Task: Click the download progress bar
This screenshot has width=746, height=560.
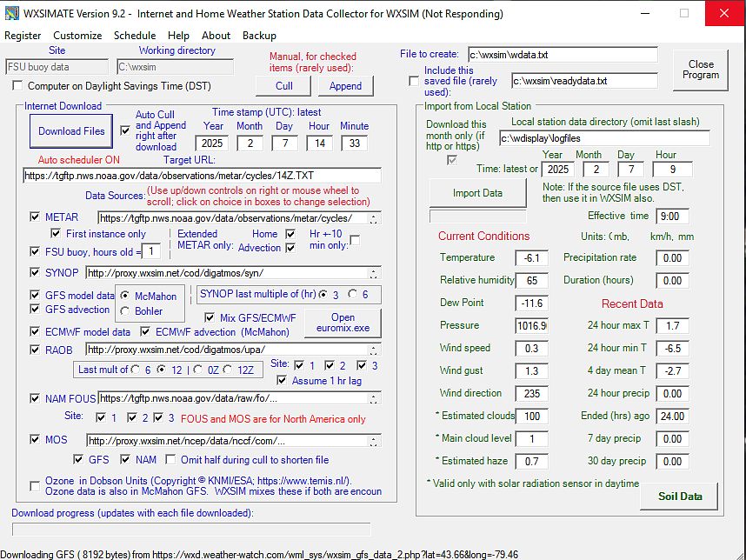Action: (191, 529)
